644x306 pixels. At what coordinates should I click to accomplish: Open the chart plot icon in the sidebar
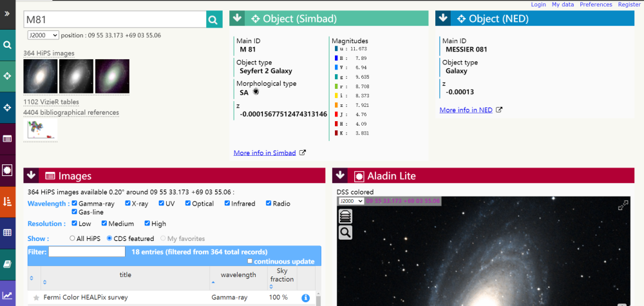point(7,295)
